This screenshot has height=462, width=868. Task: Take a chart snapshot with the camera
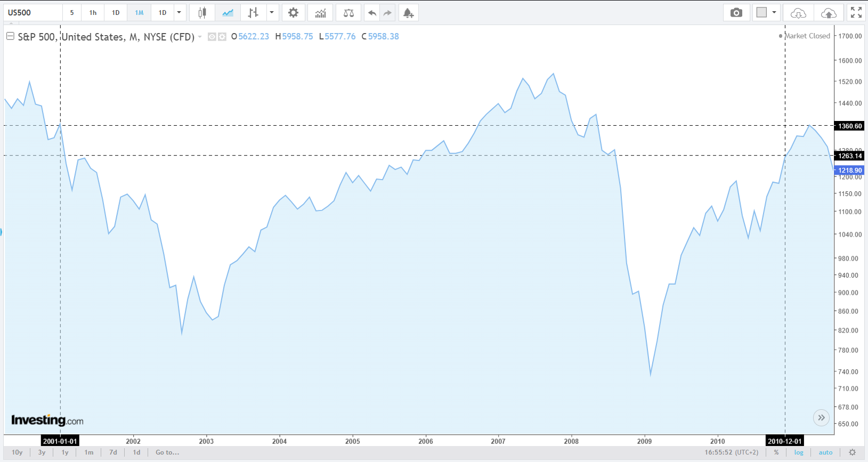coord(736,13)
